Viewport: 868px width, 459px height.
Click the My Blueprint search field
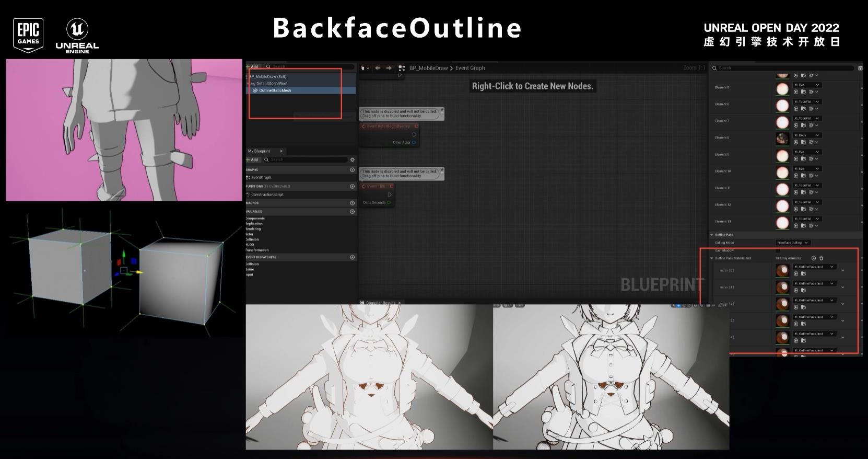(306, 159)
